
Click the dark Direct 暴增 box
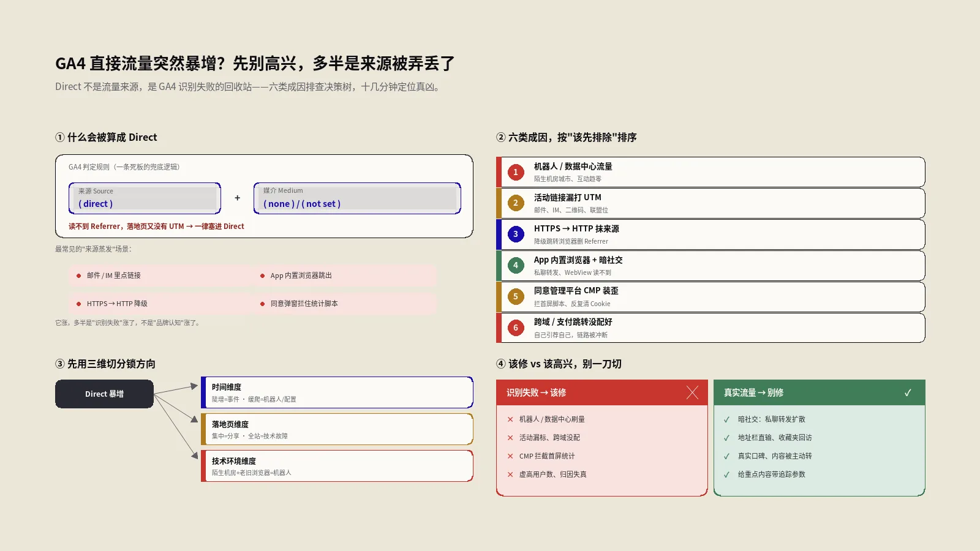click(x=104, y=394)
